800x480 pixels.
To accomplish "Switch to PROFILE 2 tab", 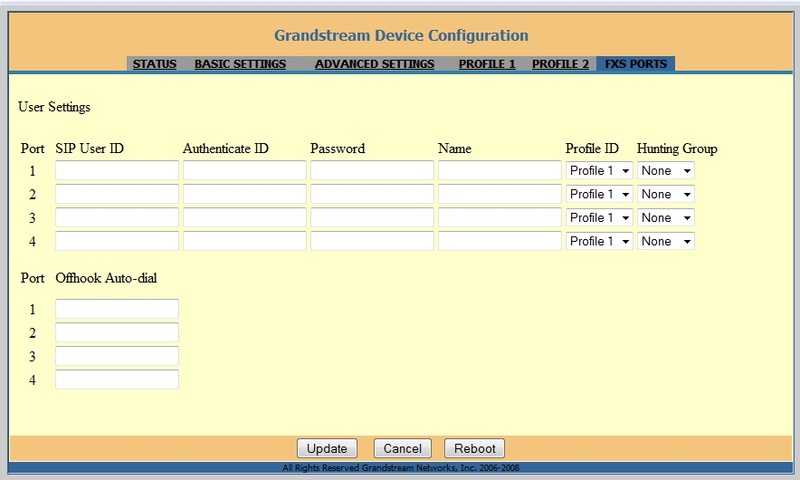I will (560, 64).
